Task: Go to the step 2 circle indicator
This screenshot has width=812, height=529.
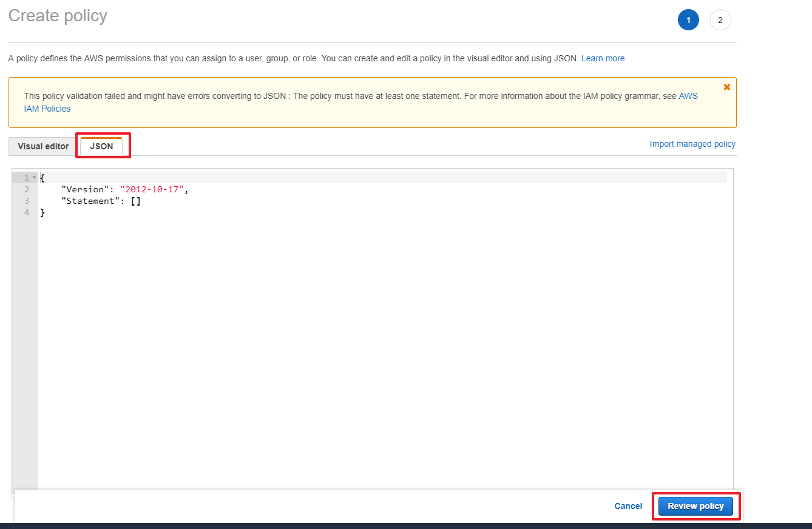Action: tap(720, 20)
